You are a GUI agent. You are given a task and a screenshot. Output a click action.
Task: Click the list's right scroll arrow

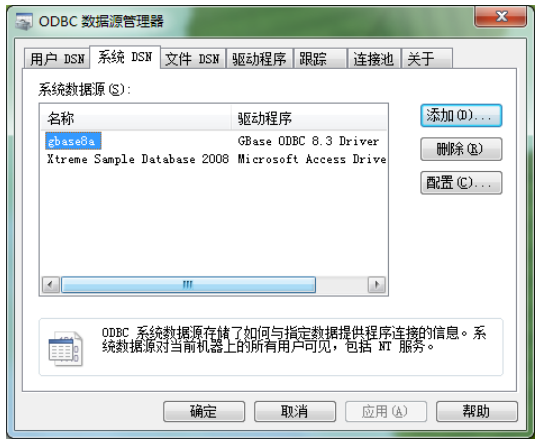click(377, 285)
